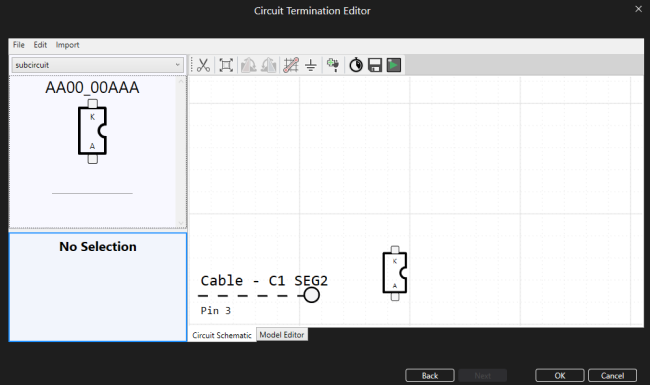
Task: Click the add plug/port icon
Action: tap(333, 65)
